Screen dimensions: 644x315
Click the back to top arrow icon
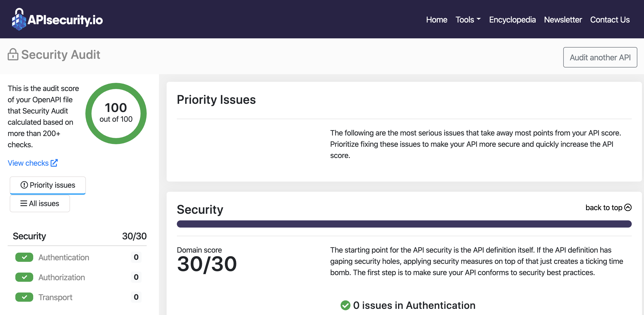coord(628,207)
